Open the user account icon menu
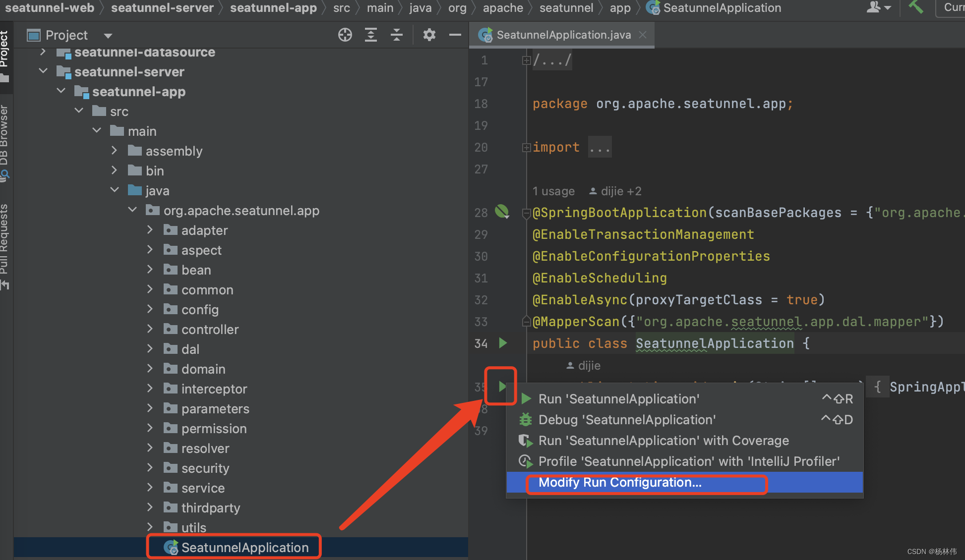Viewport: 965px width, 560px height. (879, 7)
